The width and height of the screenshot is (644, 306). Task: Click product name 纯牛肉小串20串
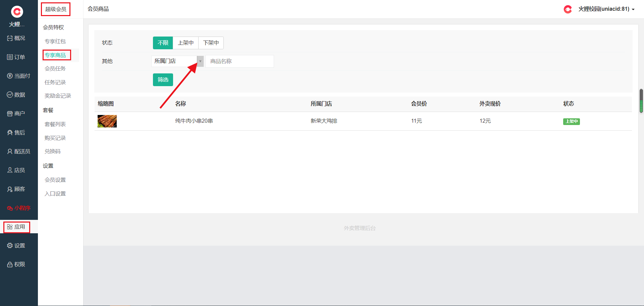(x=194, y=121)
